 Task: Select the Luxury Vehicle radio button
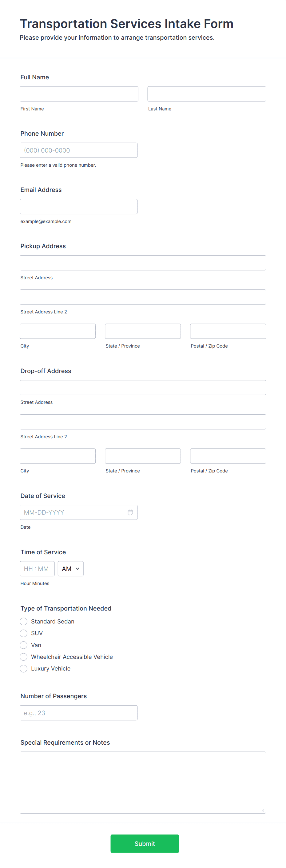(x=24, y=668)
